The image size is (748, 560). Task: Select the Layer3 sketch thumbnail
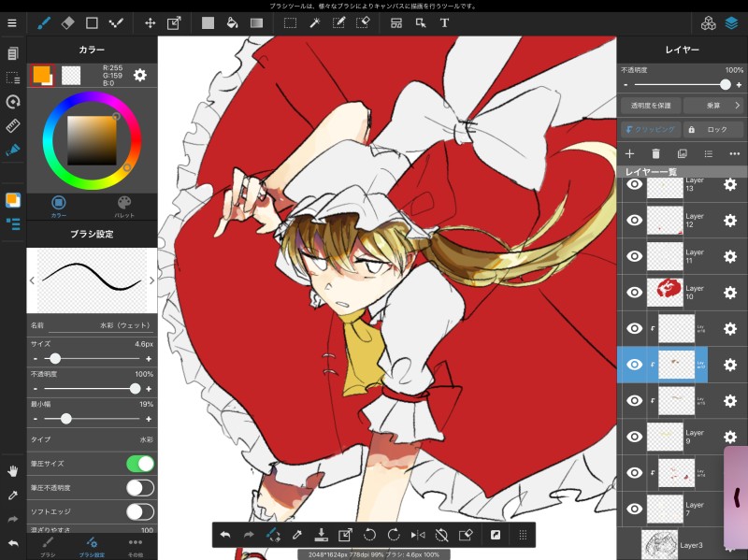tap(659, 545)
